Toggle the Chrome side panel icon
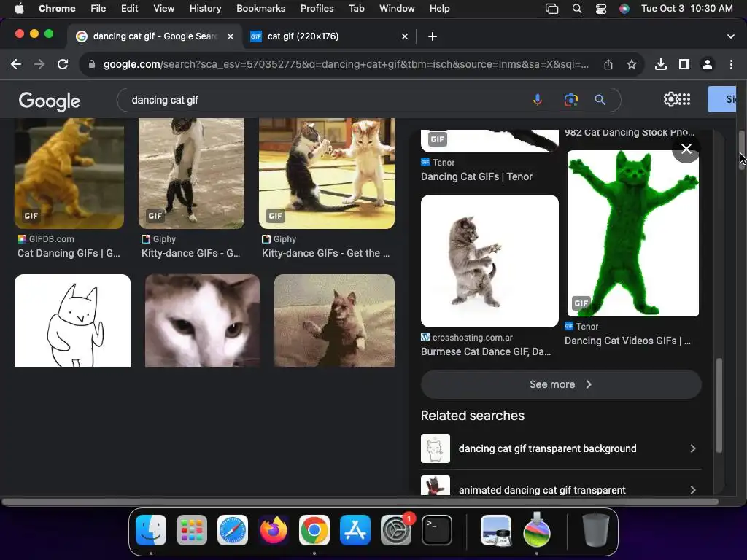The image size is (747, 560). [x=684, y=64]
